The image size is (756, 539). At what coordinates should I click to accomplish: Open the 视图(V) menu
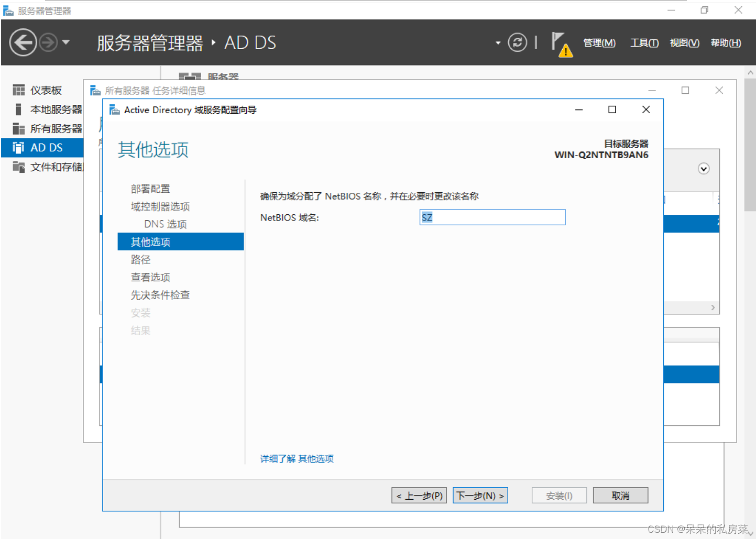(684, 43)
